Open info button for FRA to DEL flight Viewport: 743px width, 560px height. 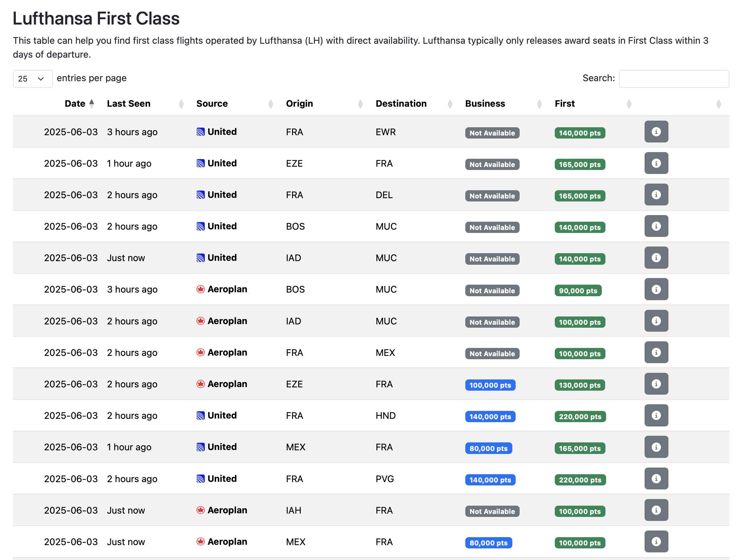656,195
